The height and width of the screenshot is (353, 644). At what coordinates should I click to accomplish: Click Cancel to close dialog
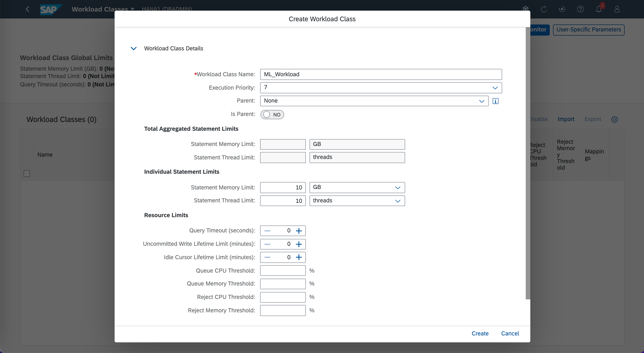tap(510, 333)
